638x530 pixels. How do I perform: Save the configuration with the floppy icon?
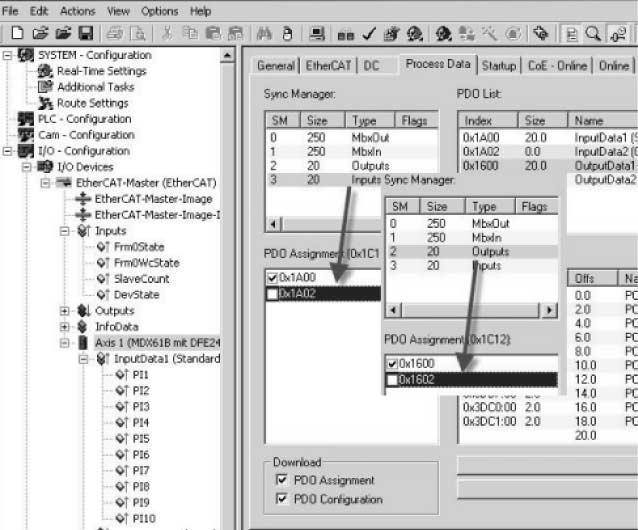pos(86,33)
